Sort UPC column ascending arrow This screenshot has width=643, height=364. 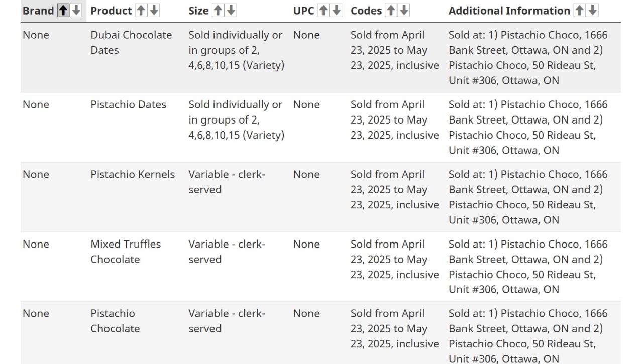click(x=324, y=11)
